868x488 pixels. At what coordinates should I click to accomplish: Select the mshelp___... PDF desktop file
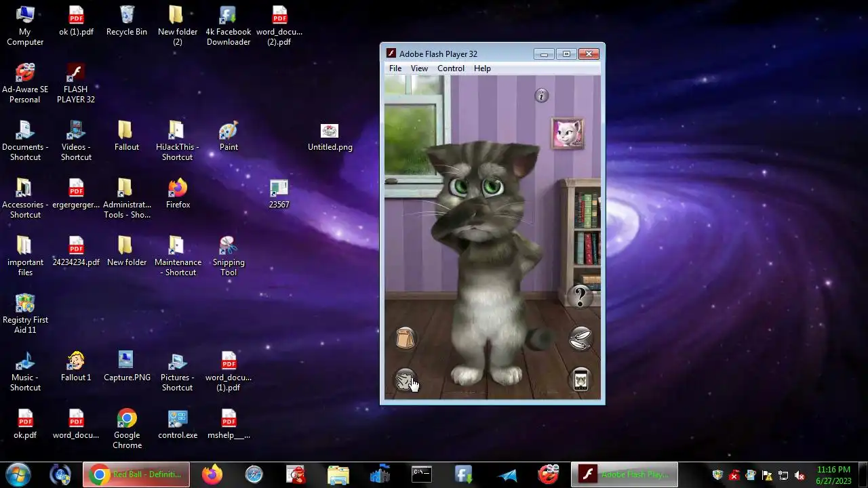click(x=229, y=424)
